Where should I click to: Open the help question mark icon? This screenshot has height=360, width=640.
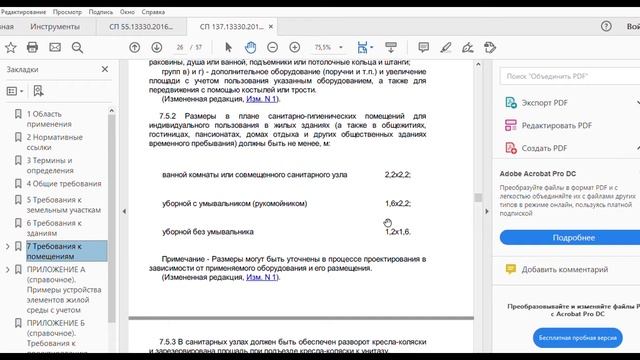(x=606, y=27)
